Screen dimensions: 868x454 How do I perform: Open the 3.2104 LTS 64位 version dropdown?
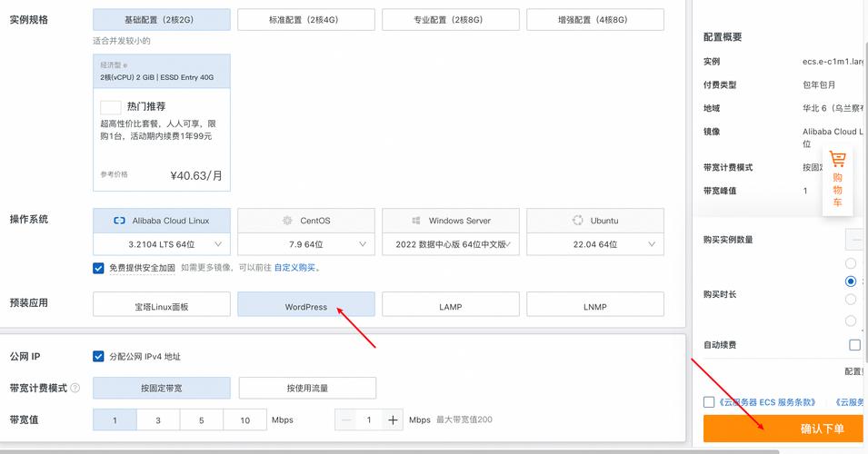point(162,244)
